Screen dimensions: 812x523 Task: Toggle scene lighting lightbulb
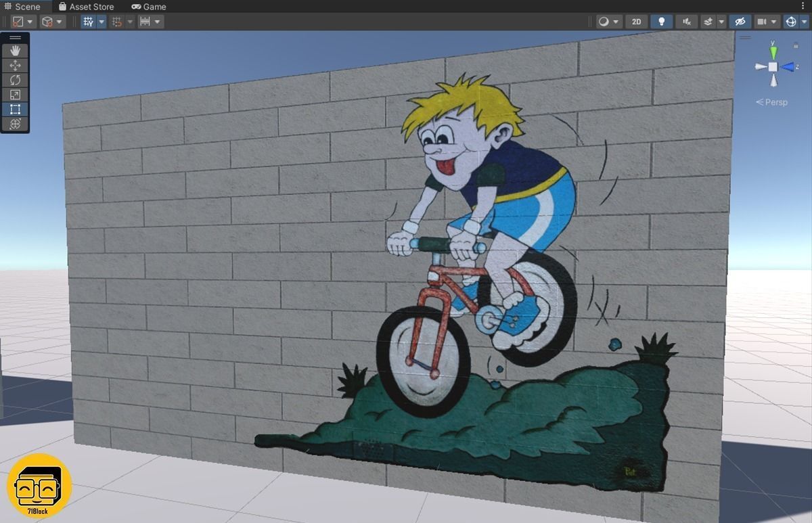tap(661, 22)
